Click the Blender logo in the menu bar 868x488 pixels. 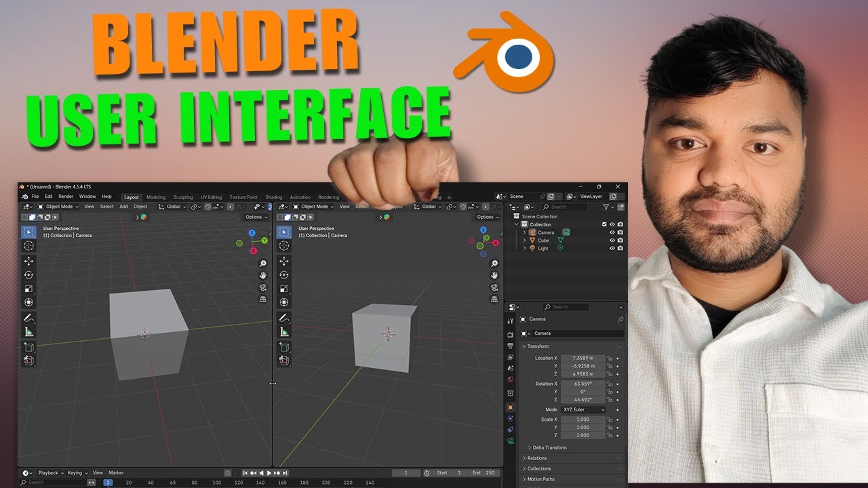(24, 197)
